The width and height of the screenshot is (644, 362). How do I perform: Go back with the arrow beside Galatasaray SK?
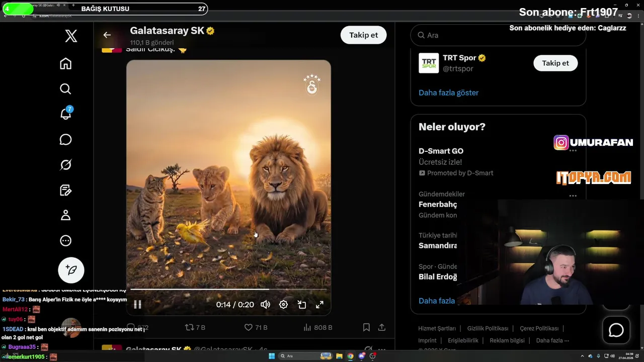(107, 35)
